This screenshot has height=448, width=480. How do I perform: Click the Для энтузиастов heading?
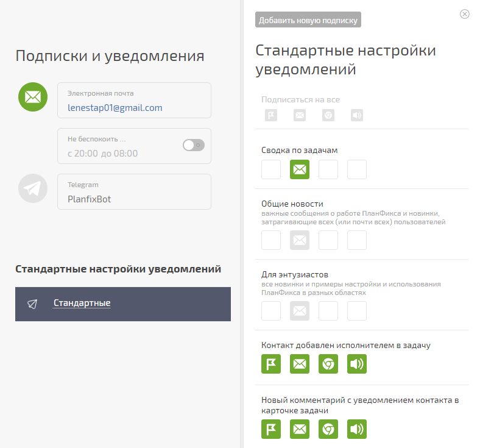click(294, 274)
